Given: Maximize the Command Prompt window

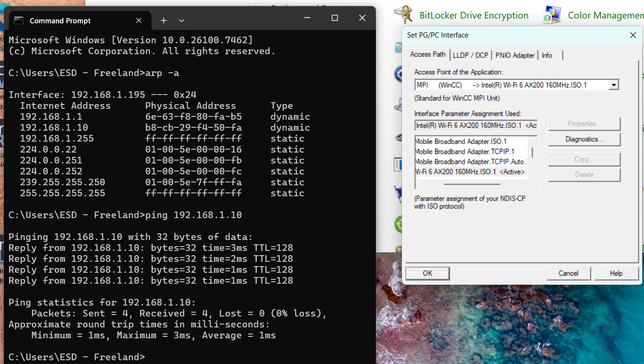Looking at the screenshot, I should [335, 18].
